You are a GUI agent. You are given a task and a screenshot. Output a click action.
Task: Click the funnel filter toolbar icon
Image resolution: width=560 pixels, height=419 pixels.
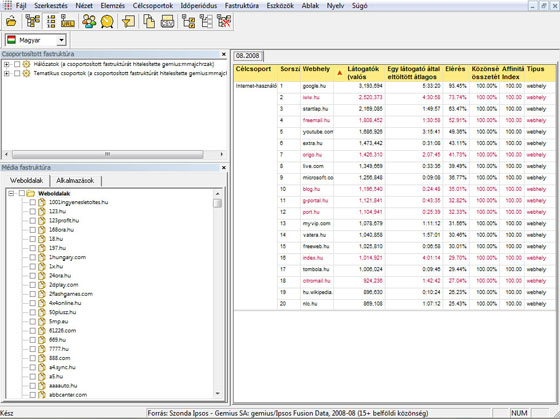coord(128,21)
